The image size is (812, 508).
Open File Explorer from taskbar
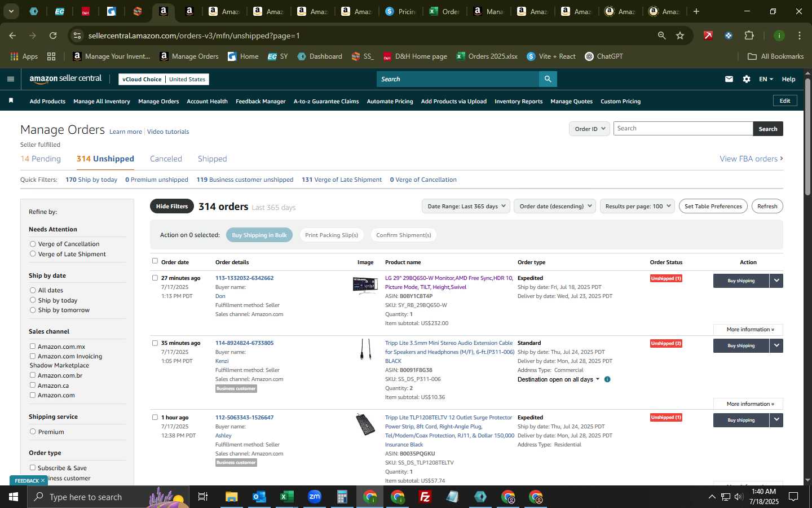tap(232, 497)
